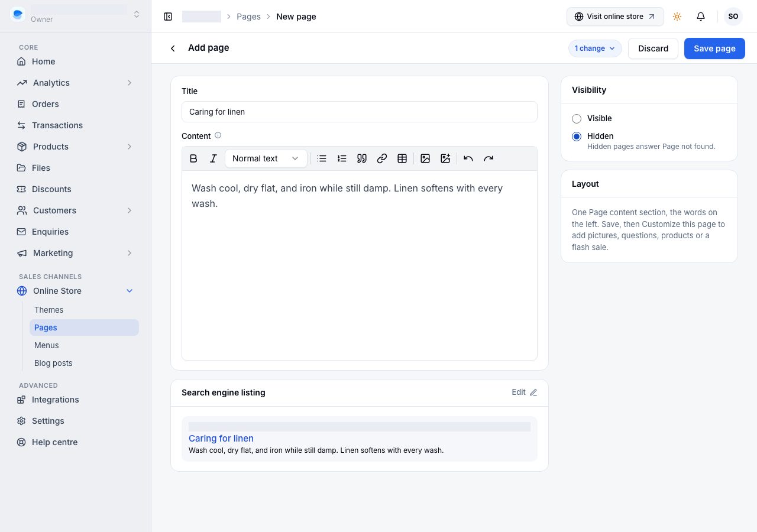Insert a bulleted list
This screenshot has width=757, height=532.
322,158
